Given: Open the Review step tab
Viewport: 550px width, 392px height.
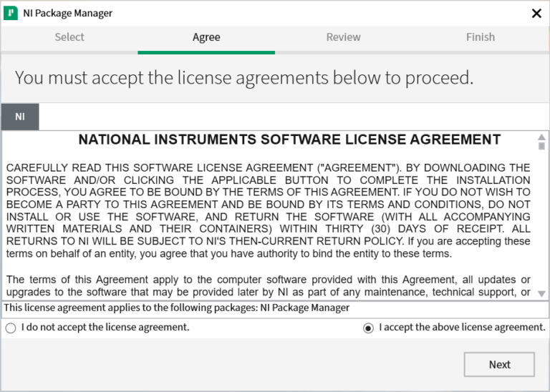Looking at the screenshot, I should (343, 37).
